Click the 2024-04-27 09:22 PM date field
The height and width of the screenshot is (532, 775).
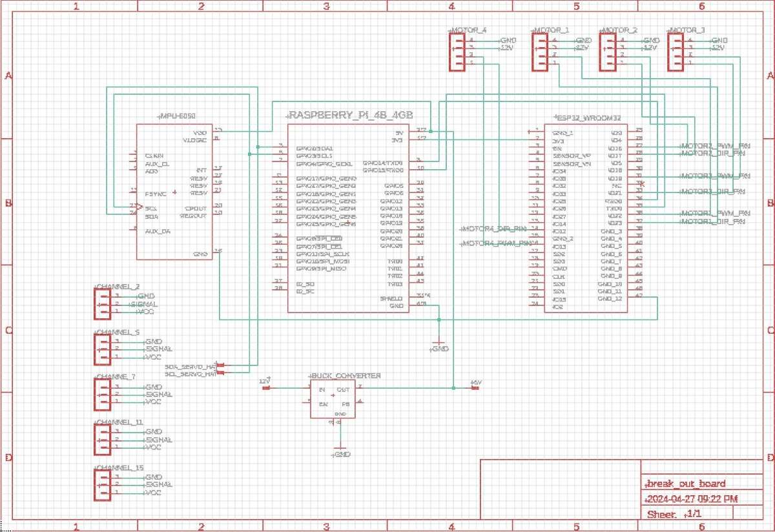[692, 499]
